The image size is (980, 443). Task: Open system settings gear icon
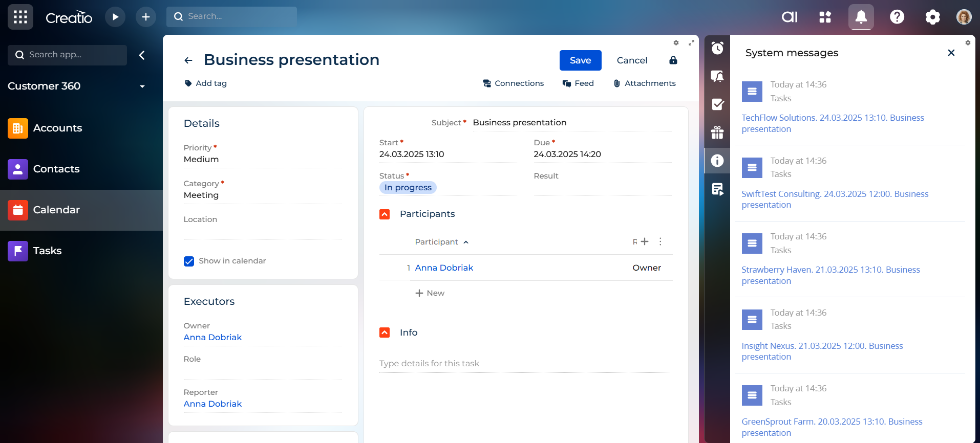932,17
